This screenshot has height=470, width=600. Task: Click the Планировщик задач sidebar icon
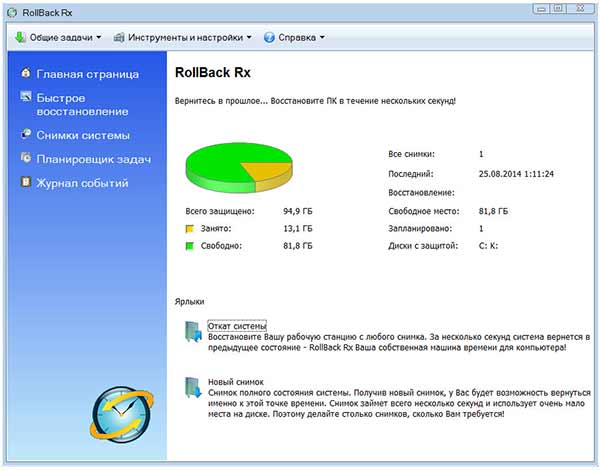pyautogui.click(x=26, y=157)
